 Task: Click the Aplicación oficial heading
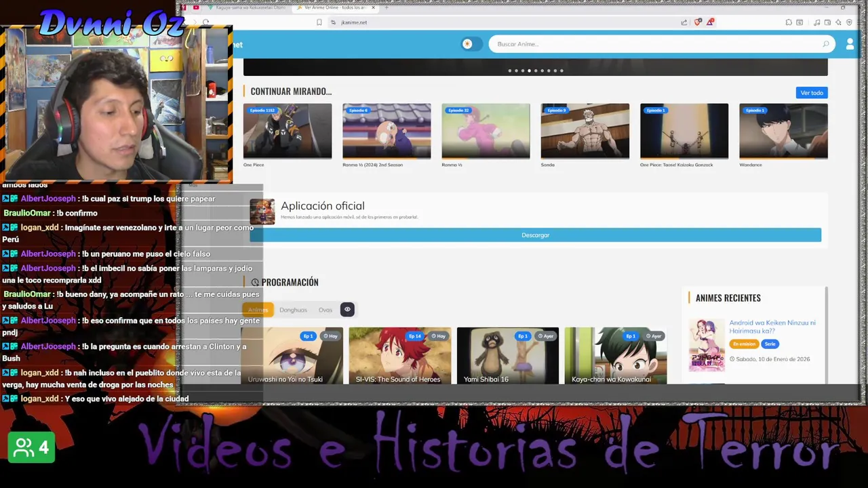click(x=323, y=206)
